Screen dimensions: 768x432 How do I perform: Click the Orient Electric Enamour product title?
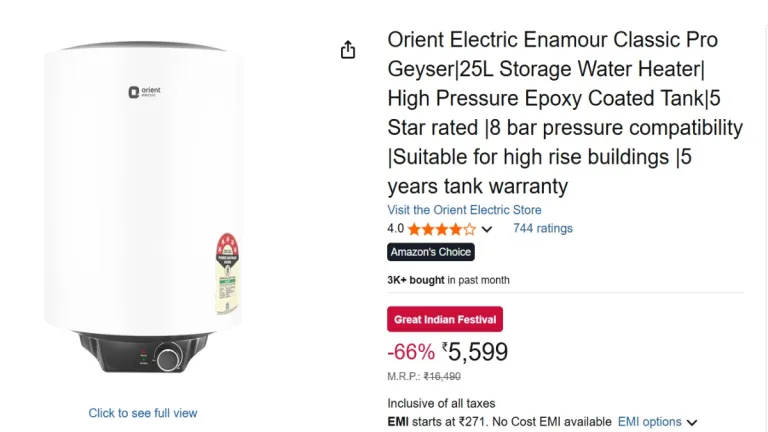tap(565, 113)
